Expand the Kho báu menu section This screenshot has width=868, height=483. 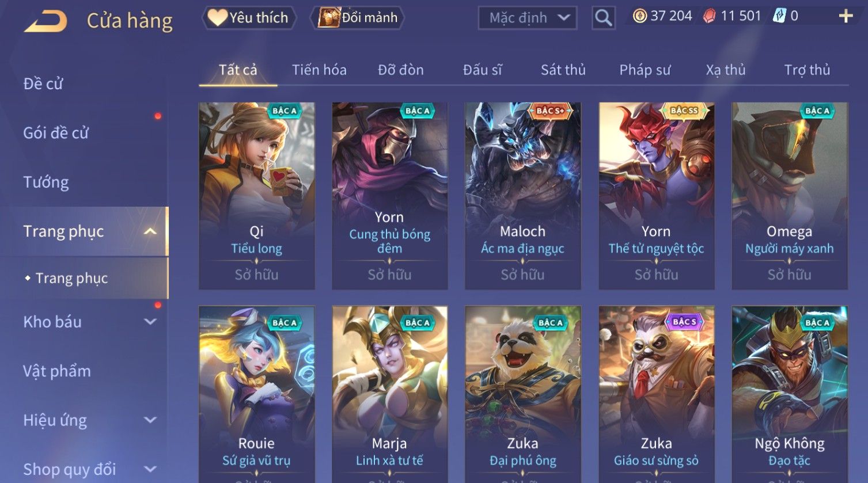pyautogui.click(x=150, y=322)
